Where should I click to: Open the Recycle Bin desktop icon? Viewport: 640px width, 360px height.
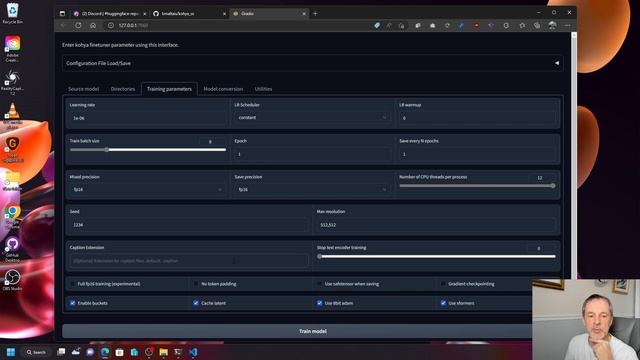12,13
